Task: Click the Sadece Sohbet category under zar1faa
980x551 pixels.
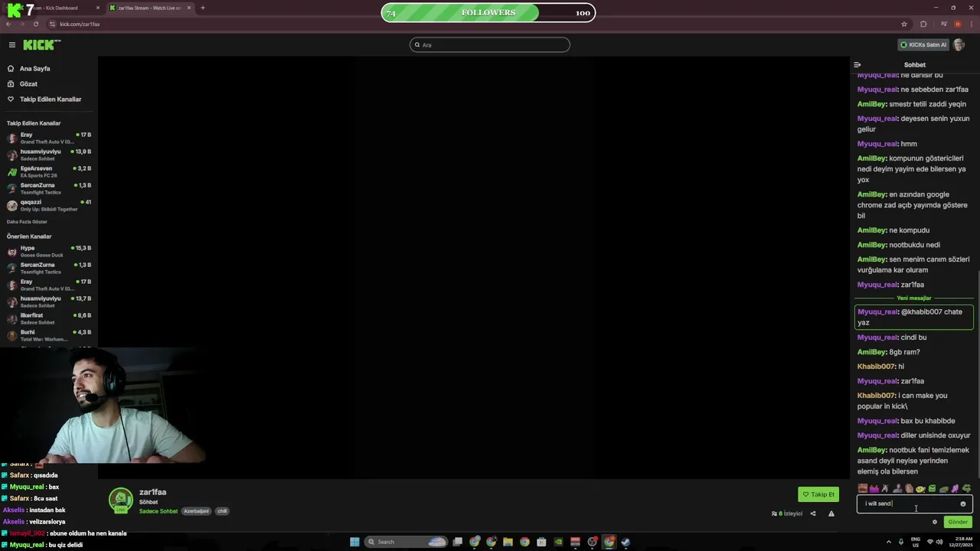Action: tap(158, 511)
